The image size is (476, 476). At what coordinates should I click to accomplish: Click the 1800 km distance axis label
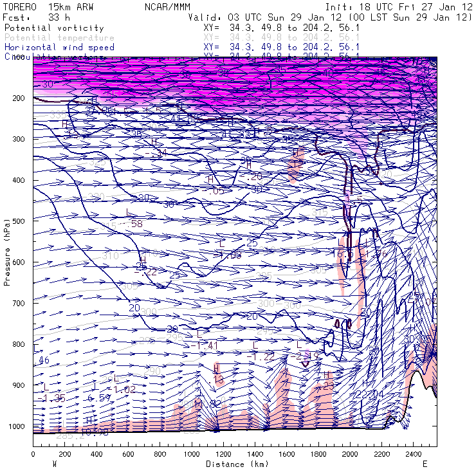click(x=318, y=454)
